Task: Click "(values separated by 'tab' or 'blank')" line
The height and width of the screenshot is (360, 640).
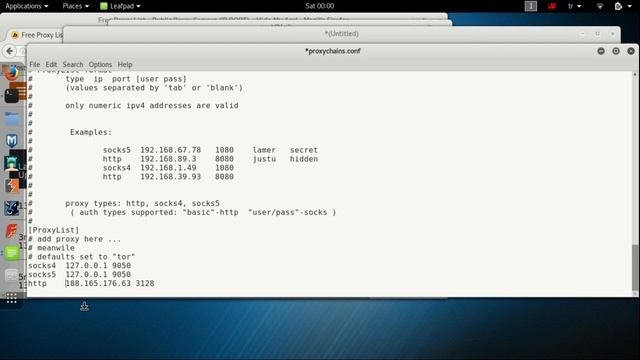Action: [154, 88]
